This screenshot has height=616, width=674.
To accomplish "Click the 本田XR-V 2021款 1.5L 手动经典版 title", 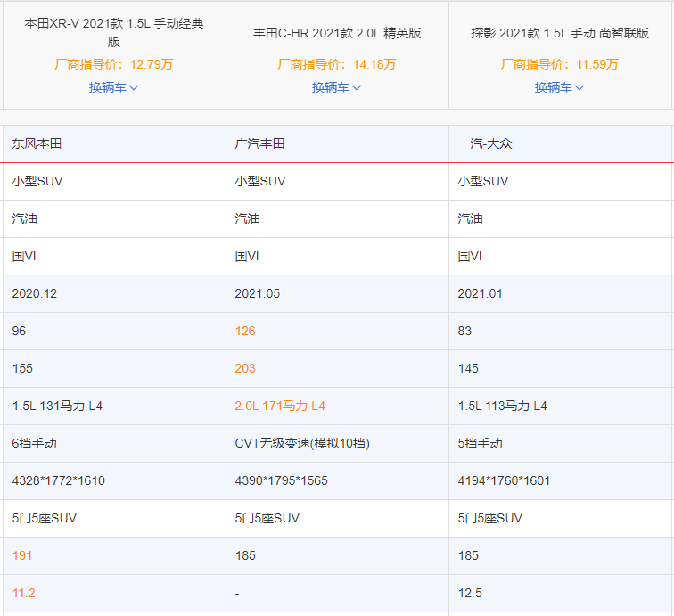I will pyautogui.click(x=114, y=33).
